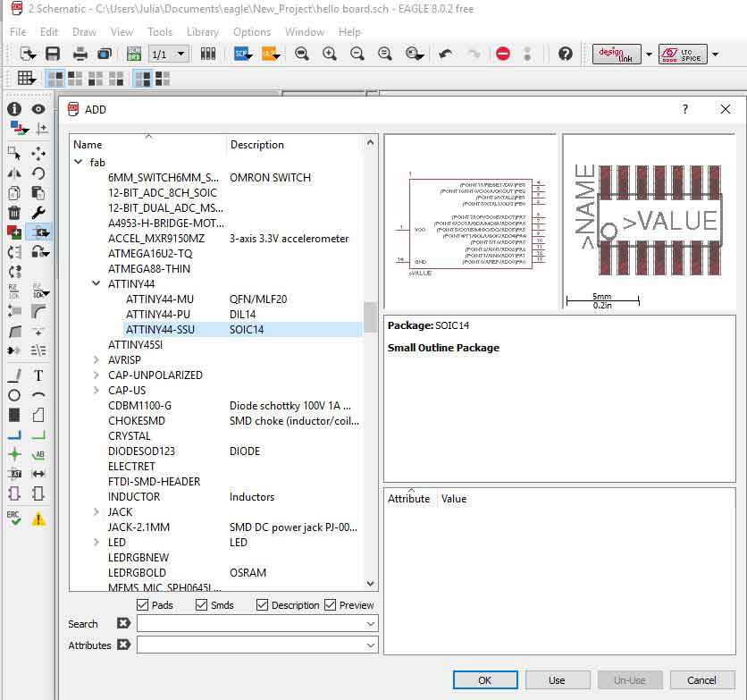This screenshot has height=700, width=747.
Task: Toggle the Description checkbox
Action: (x=262, y=604)
